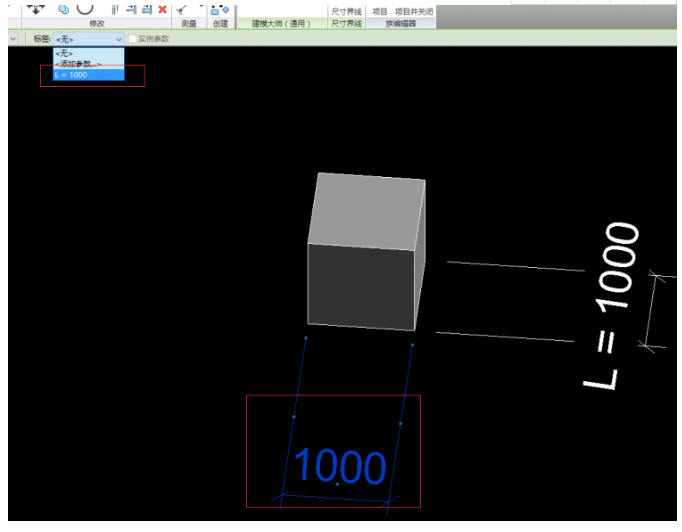The image size is (682, 532).
Task: Choose <添加参数...> in the label list
Action: [89, 64]
